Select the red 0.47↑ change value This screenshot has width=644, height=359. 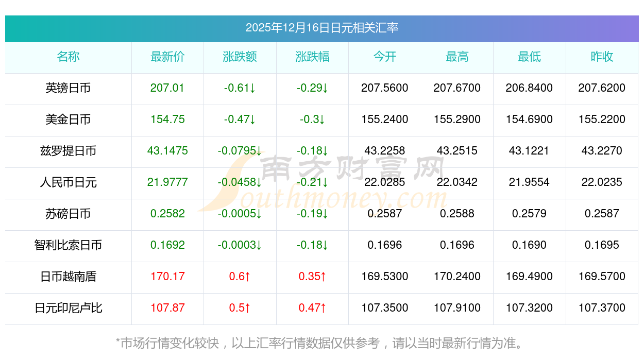pos(312,308)
